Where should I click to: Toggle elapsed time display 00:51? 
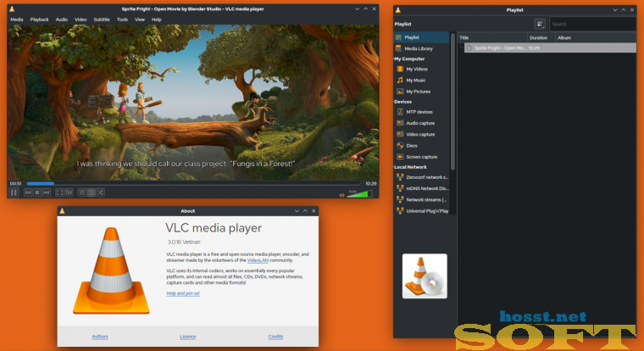pos(15,184)
